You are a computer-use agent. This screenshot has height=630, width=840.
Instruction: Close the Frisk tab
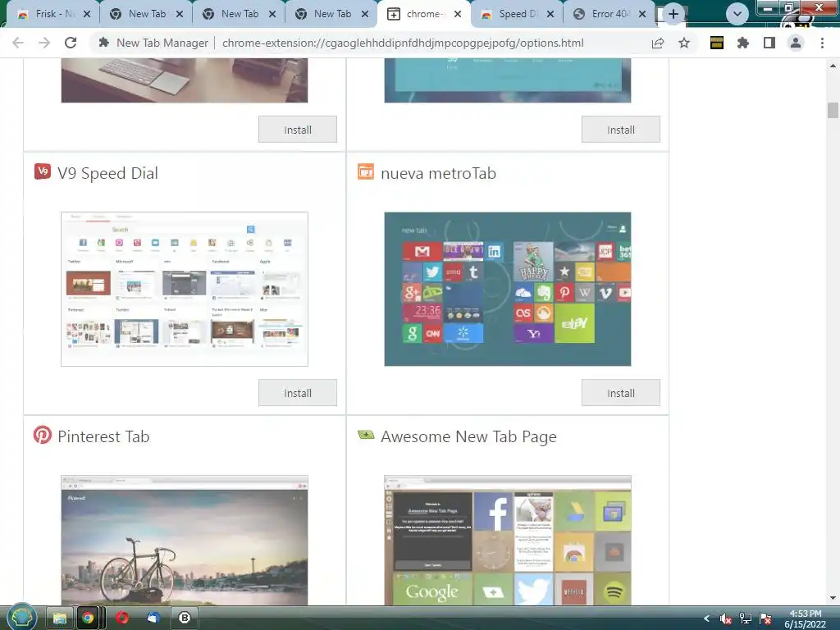point(87,14)
